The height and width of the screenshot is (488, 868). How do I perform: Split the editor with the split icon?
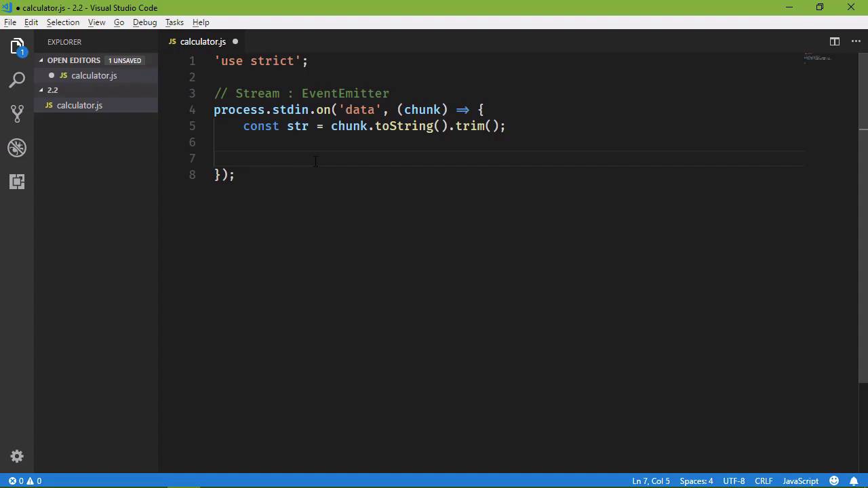pos(835,41)
